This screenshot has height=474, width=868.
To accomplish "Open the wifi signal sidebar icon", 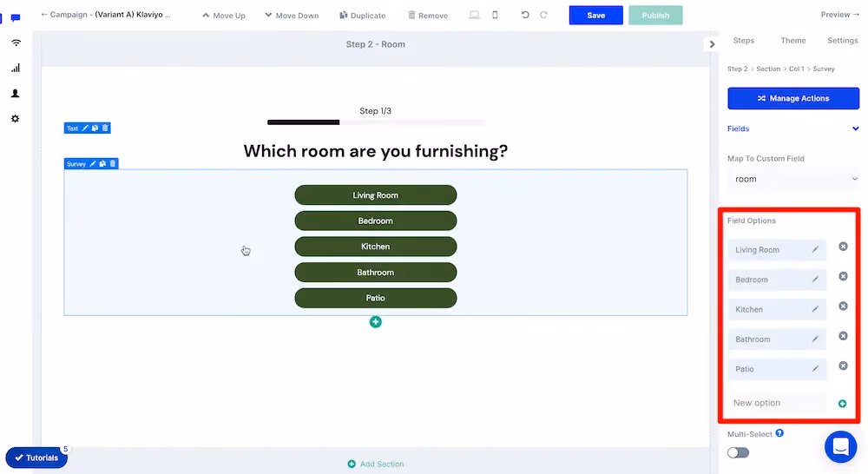I will [16, 43].
